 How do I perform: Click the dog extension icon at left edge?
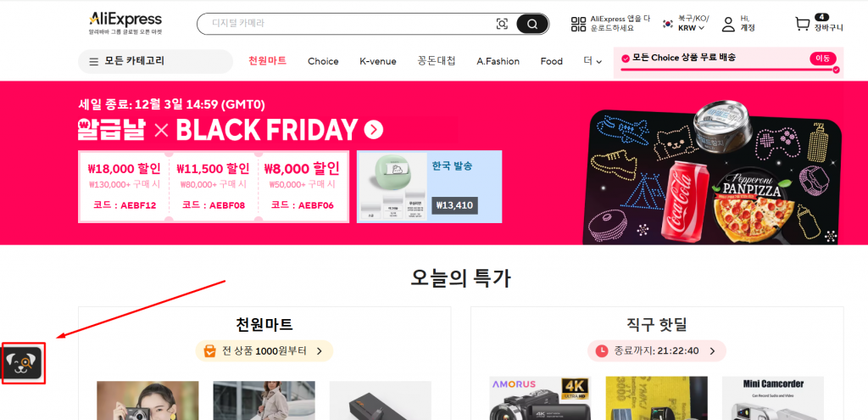tap(23, 363)
